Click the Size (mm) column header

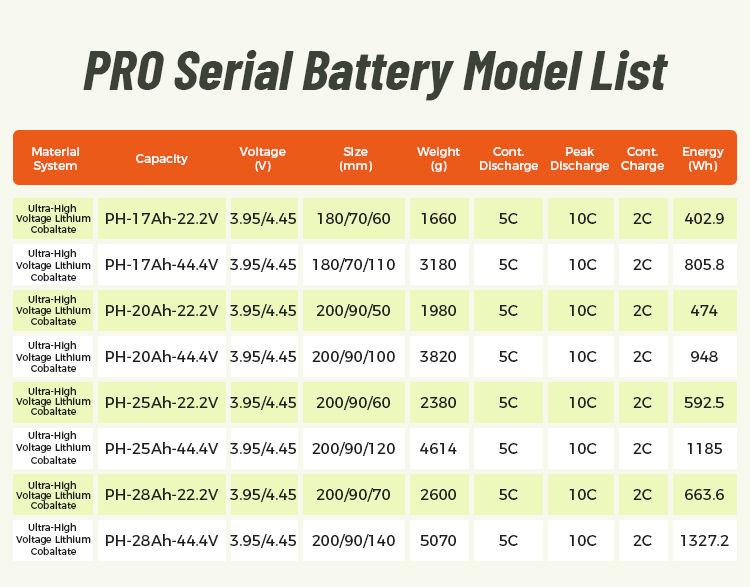tap(356, 158)
